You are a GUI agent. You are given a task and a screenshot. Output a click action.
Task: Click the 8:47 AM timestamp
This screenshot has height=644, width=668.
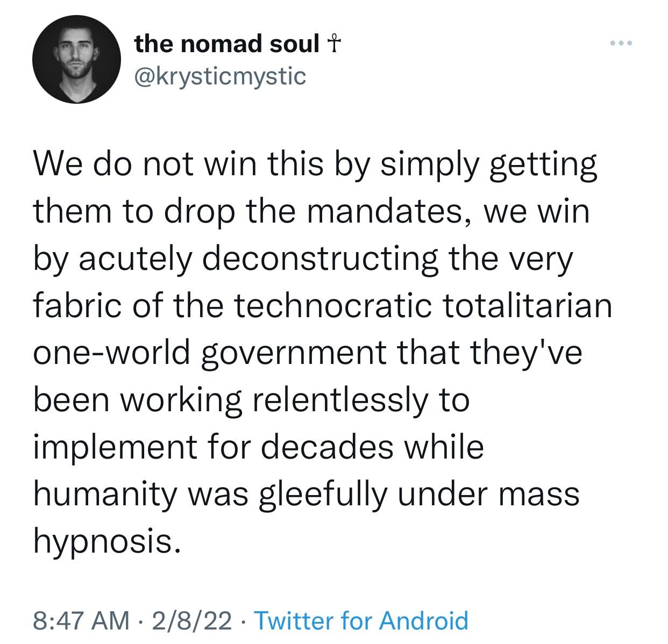[x=82, y=620]
